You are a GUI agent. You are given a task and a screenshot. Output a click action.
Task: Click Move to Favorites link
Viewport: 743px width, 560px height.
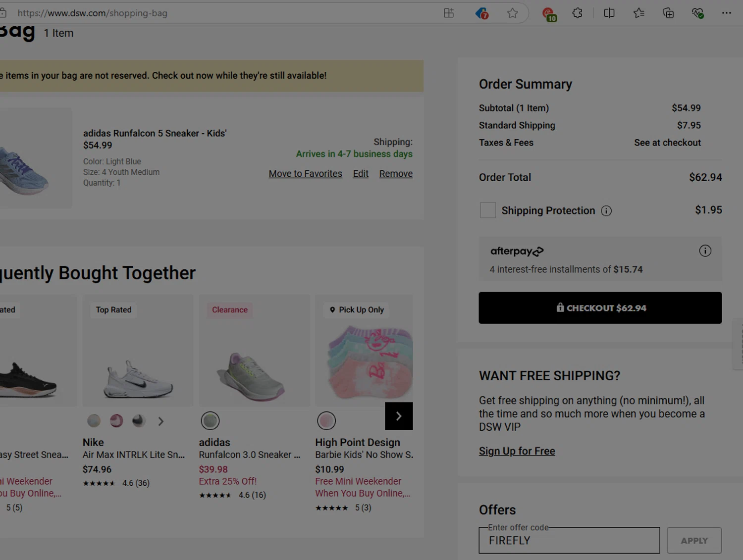[x=305, y=174]
